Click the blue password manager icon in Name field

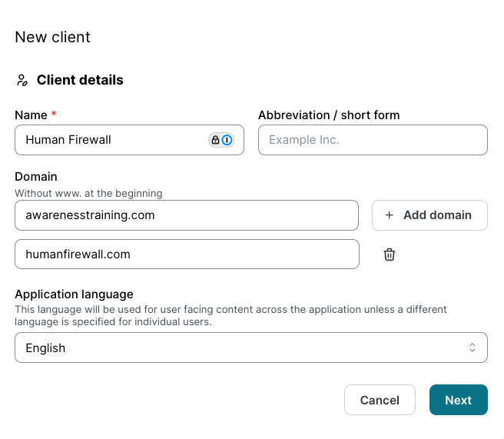(227, 140)
